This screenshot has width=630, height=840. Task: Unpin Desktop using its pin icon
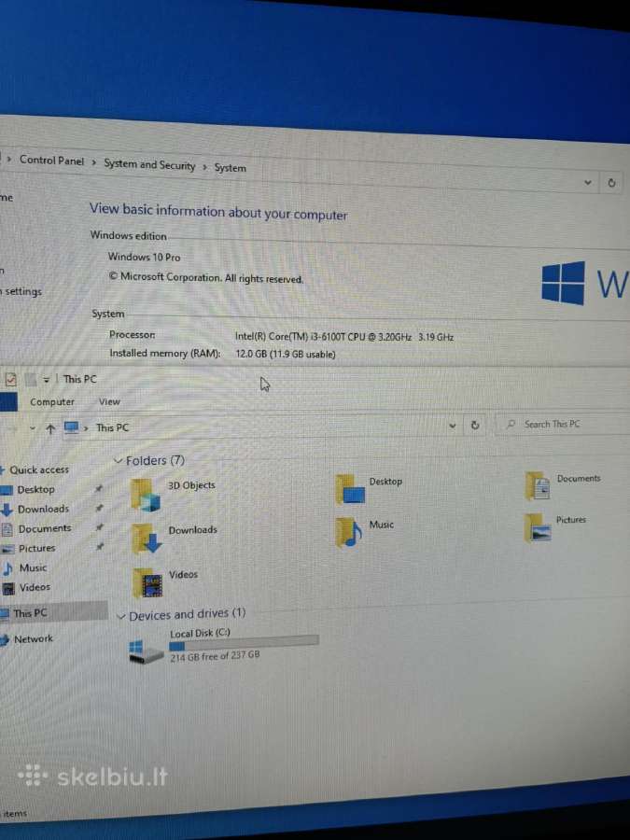pyautogui.click(x=99, y=488)
